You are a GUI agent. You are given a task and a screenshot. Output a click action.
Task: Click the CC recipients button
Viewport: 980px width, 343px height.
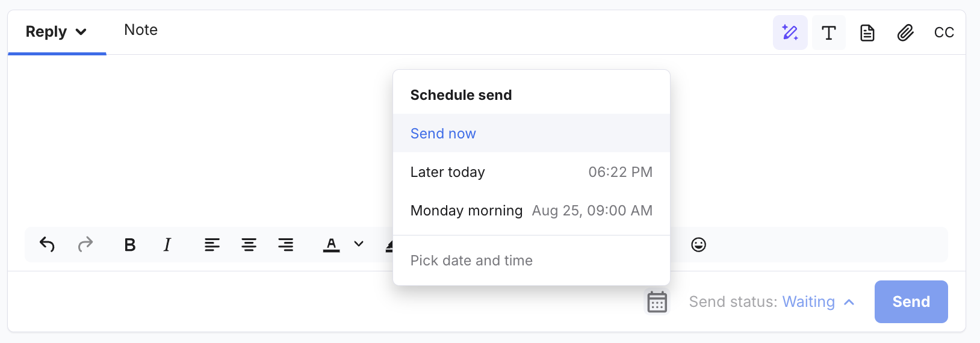pos(944,32)
